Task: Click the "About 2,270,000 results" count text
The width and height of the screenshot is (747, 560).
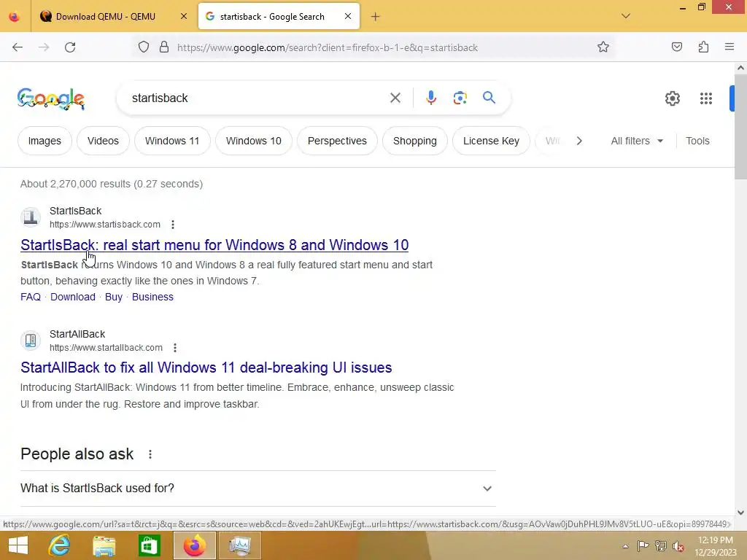Action: 112,184
